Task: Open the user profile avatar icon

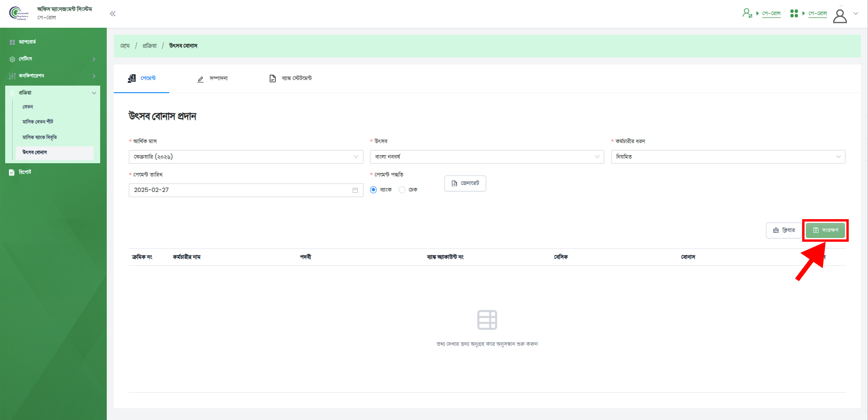Action: [x=840, y=16]
